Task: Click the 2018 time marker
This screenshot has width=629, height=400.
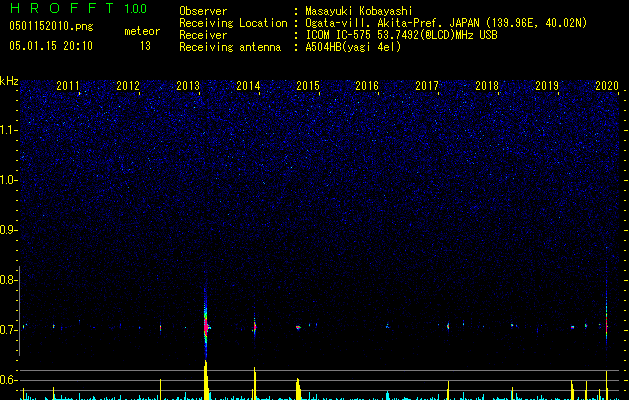Action: pos(487,86)
